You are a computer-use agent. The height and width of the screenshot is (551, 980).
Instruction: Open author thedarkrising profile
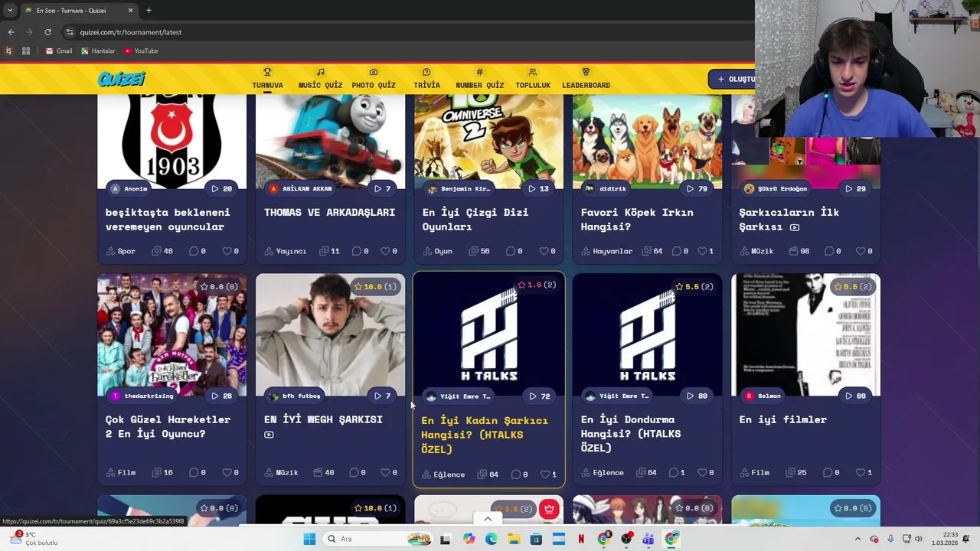(x=143, y=396)
